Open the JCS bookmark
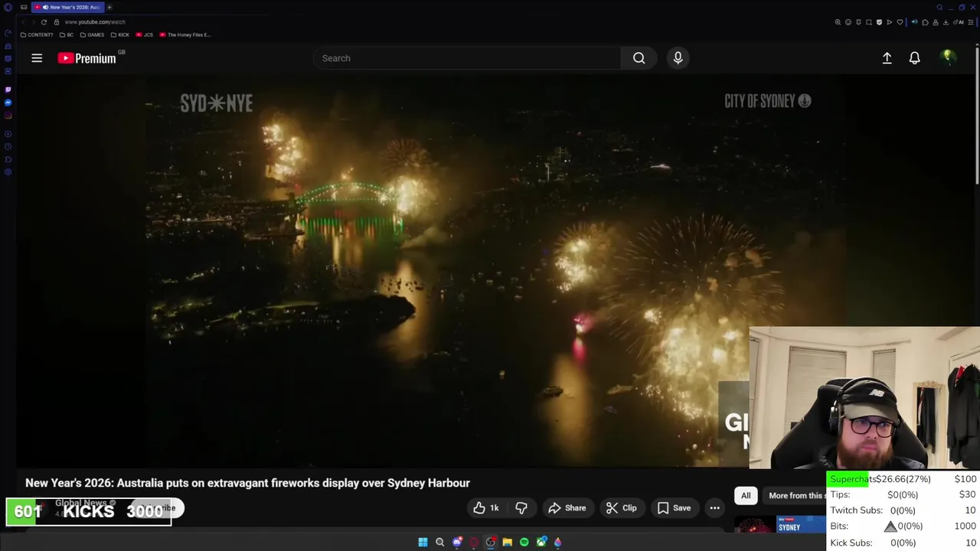The height and width of the screenshot is (551, 980). (x=144, y=34)
